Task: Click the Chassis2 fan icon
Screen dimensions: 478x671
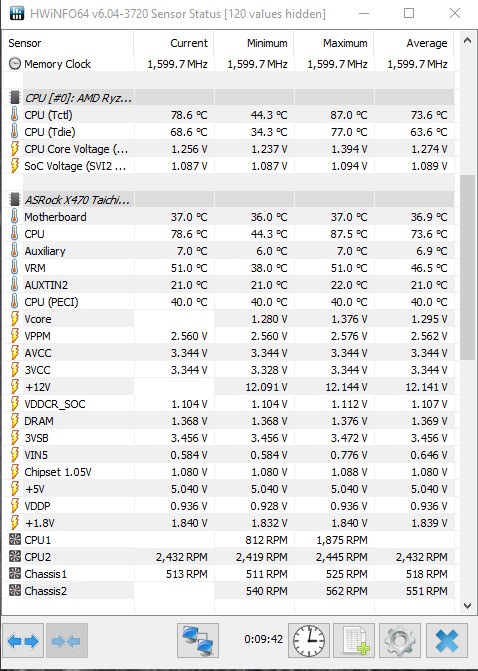Action: pos(15,591)
